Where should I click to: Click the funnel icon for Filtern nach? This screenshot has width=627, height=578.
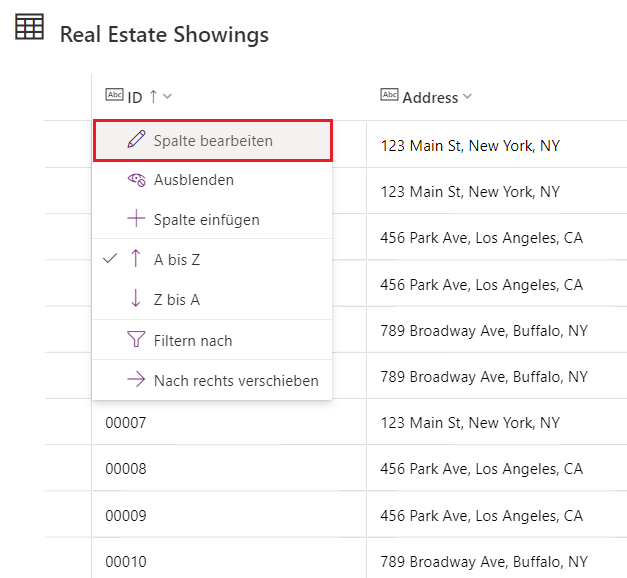point(136,339)
